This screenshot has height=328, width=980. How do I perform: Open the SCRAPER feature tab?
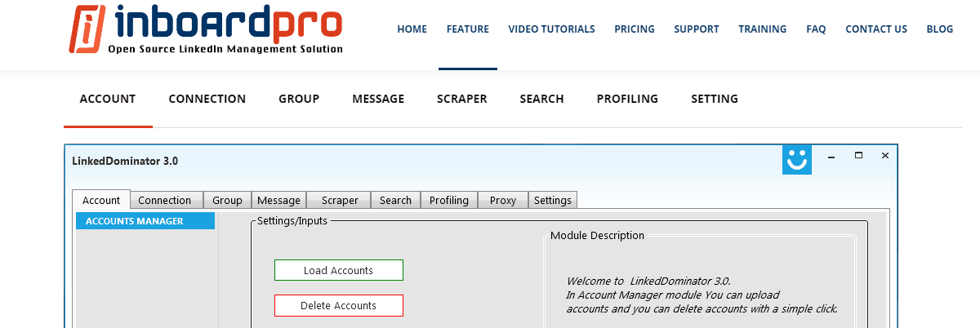coord(462,99)
